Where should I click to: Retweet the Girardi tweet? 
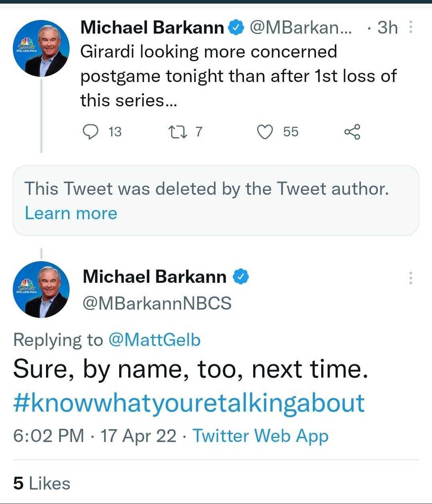click(176, 132)
